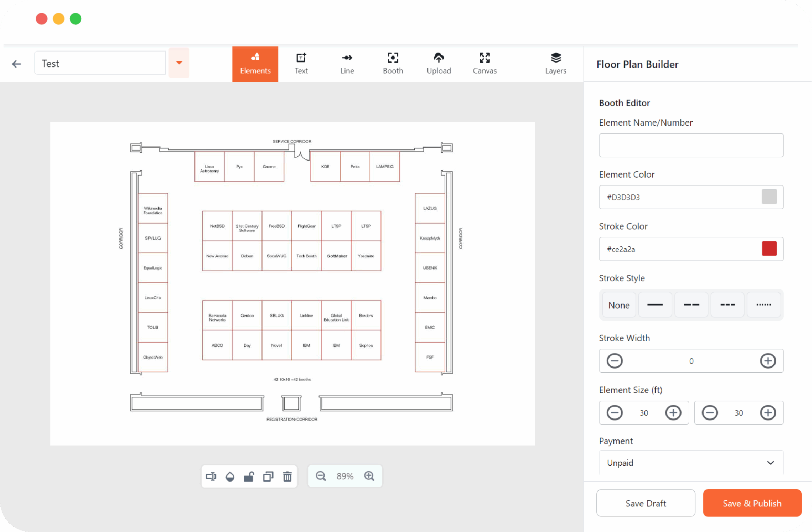The height and width of the screenshot is (532, 812).
Task: Open the Canvas settings
Action: pos(484,63)
